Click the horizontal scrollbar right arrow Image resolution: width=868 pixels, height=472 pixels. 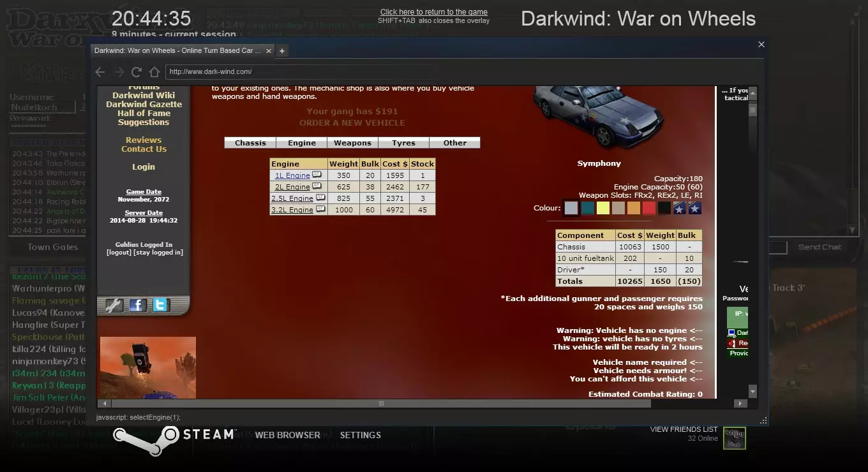(740, 403)
